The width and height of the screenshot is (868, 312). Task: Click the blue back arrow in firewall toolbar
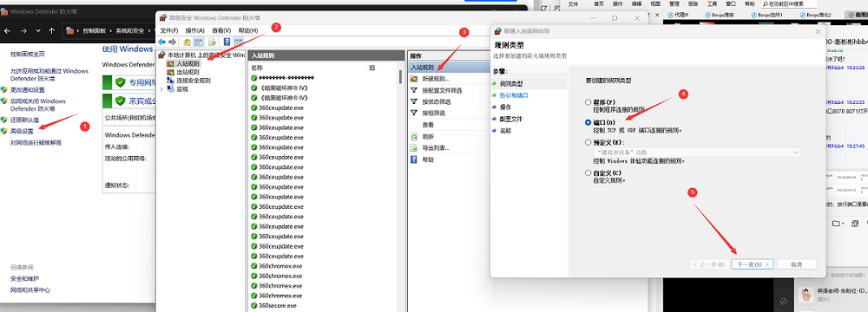[161, 42]
